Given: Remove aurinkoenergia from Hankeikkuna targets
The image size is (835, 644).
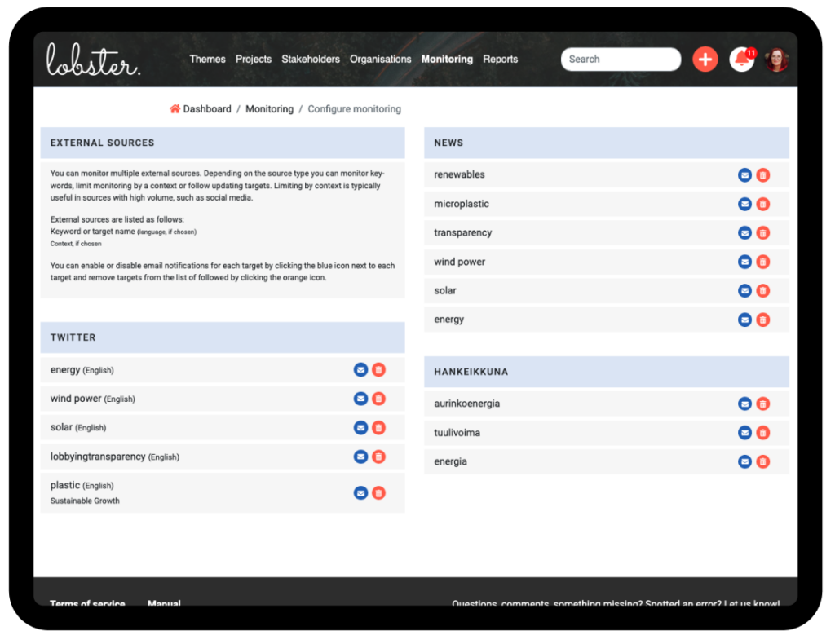Looking at the screenshot, I should point(762,404).
